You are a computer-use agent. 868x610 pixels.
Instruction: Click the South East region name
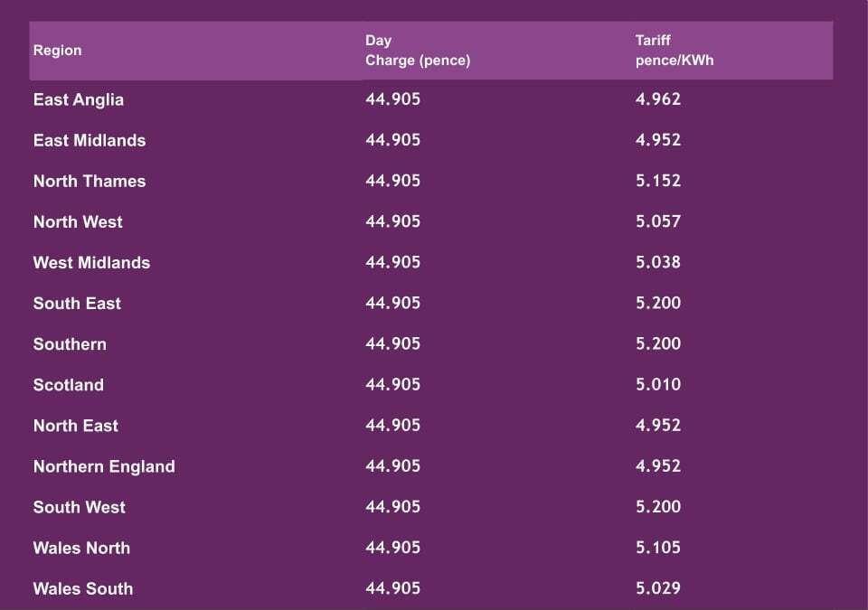(x=77, y=303)
